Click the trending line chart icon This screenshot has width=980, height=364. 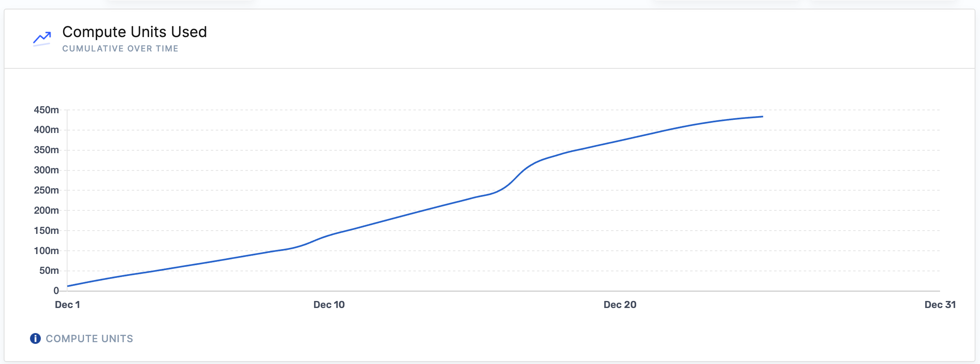(x=42, y=39)
